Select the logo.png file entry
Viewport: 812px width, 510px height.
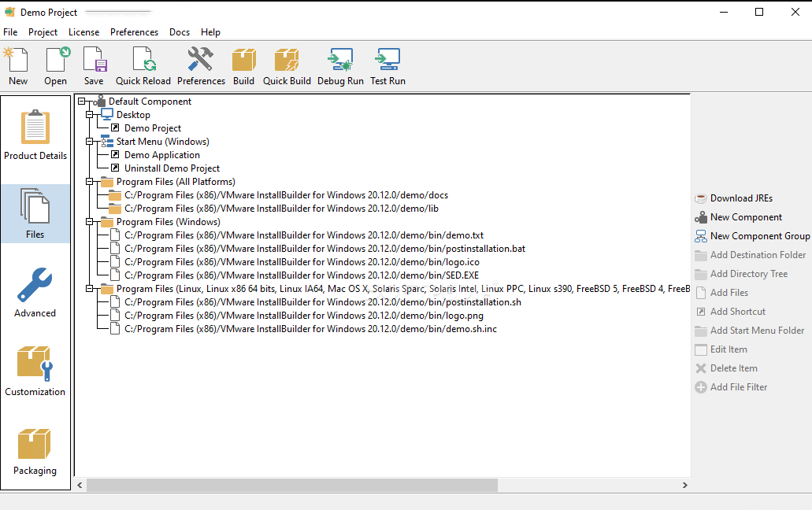(x=304, y=316)
